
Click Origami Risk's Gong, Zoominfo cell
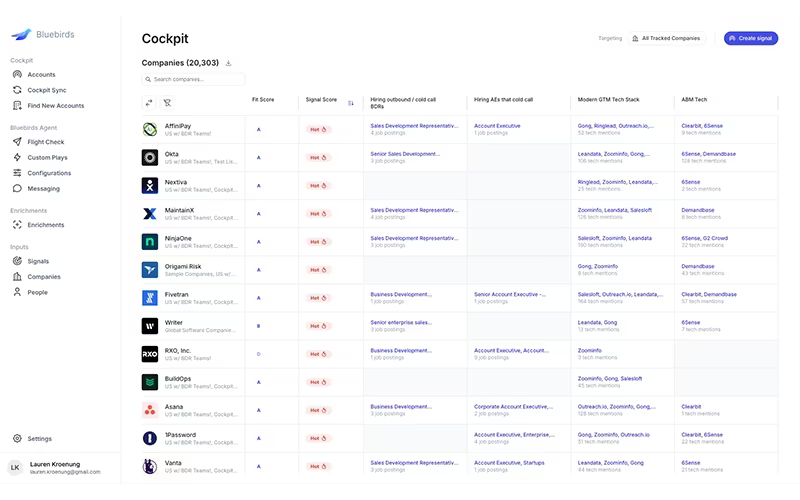[597, 266]
